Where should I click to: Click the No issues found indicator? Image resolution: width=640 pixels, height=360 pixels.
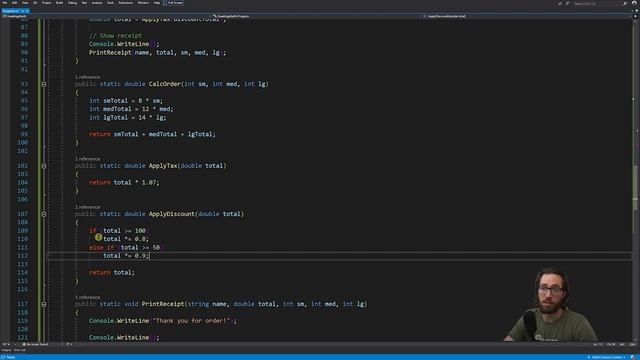(x=36, y=344)
